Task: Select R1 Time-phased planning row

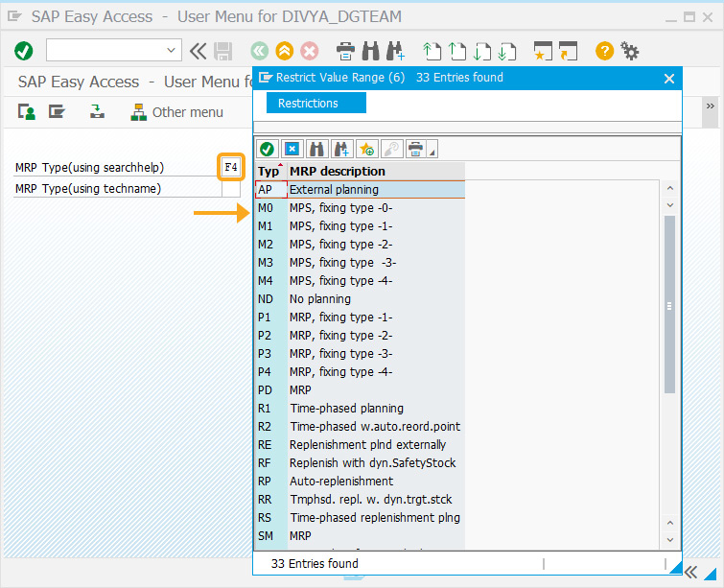Action: click(361, 409)
